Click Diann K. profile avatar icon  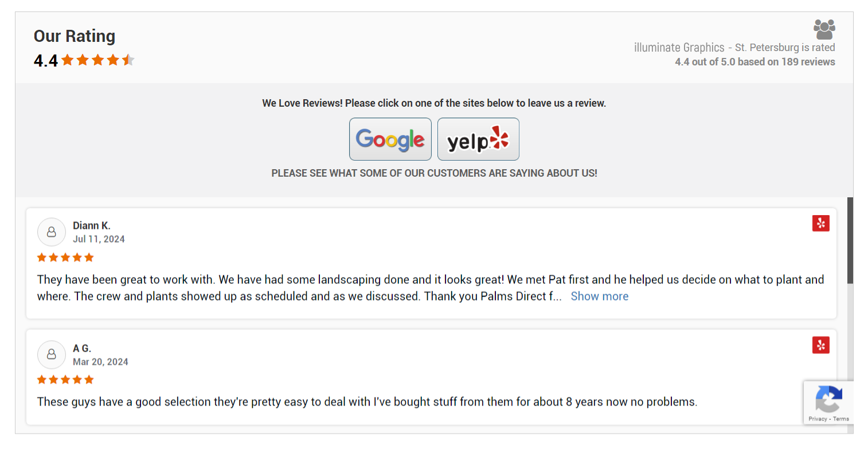pos(52,232)
